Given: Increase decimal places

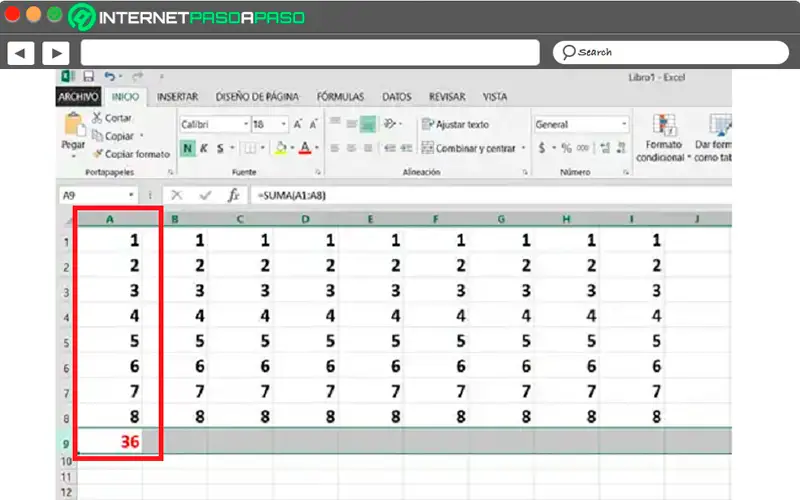Looking at the screenshot, I should [605, 148].
